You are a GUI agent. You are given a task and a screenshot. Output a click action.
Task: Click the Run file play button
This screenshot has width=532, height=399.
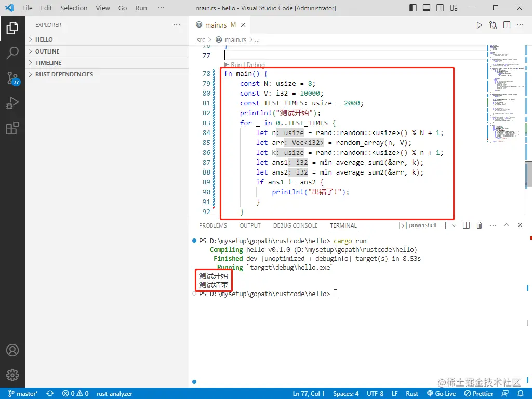(479, 25)
